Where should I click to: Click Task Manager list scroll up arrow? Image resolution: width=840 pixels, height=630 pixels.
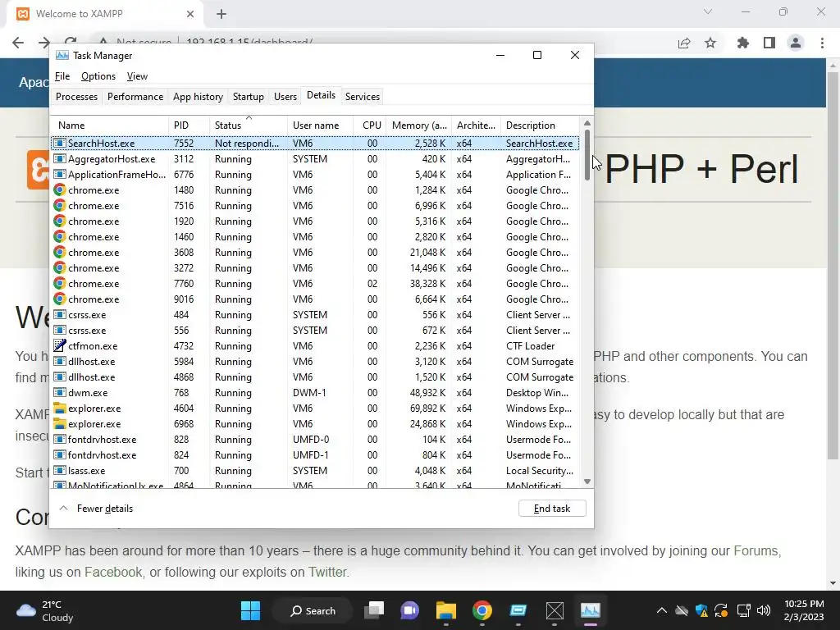click(587, 123)
